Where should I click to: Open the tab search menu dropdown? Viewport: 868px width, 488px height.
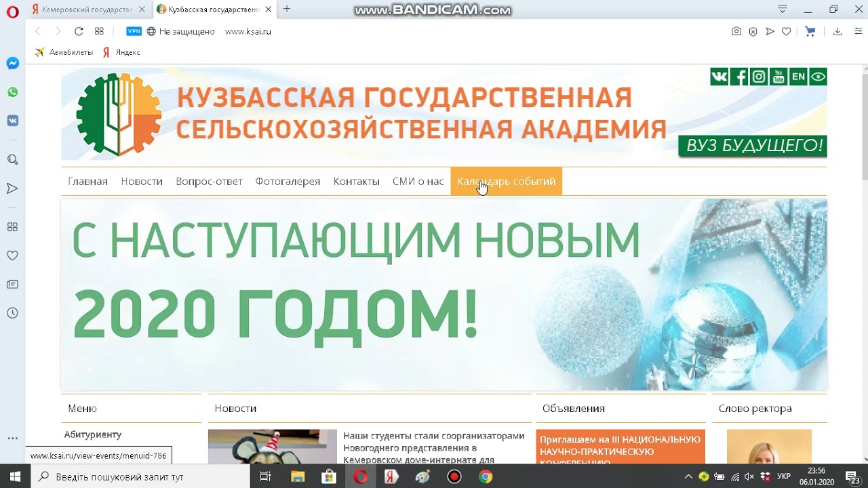pyautogui.click(x=783, y=9)
